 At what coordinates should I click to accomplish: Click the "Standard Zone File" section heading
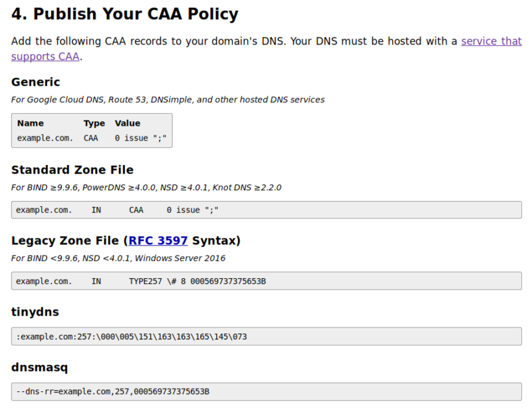72,170
